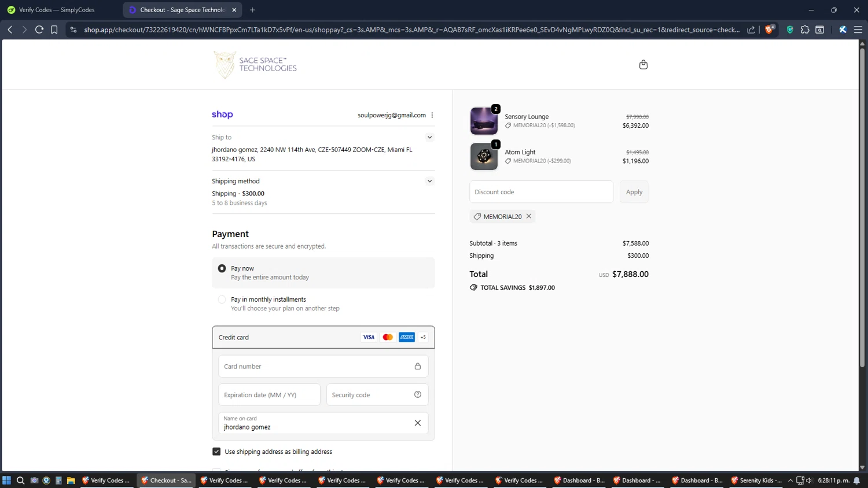Reload the checkout page
Screen dimensions: 868x488
(39, 29)
